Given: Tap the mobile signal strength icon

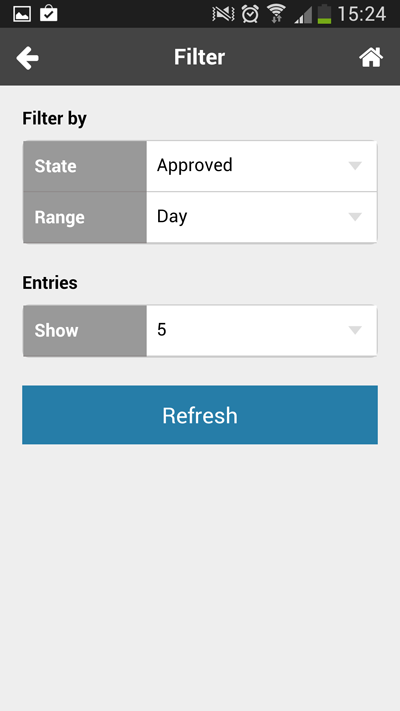Looking at the screenshot, I should pos(303,15).
